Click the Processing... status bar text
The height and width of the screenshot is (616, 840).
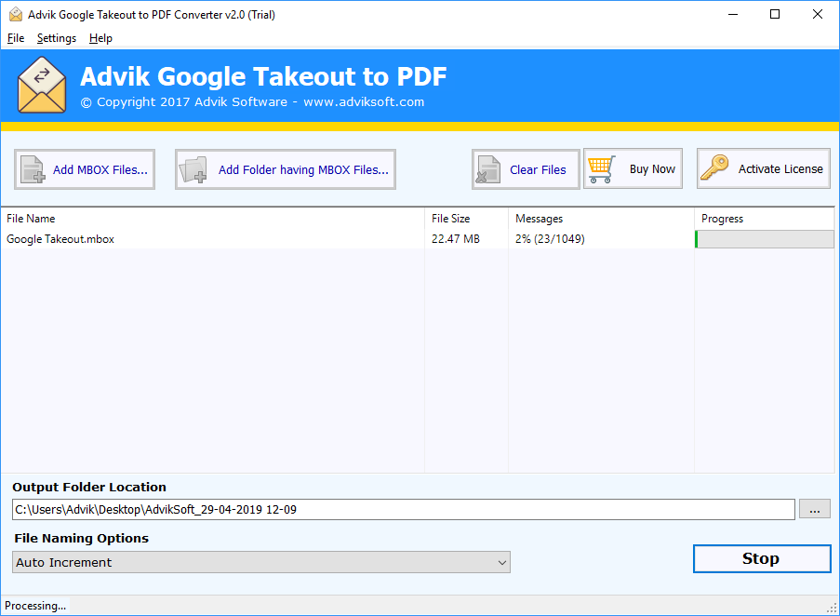pyautogui.click(x=35, y=606)
